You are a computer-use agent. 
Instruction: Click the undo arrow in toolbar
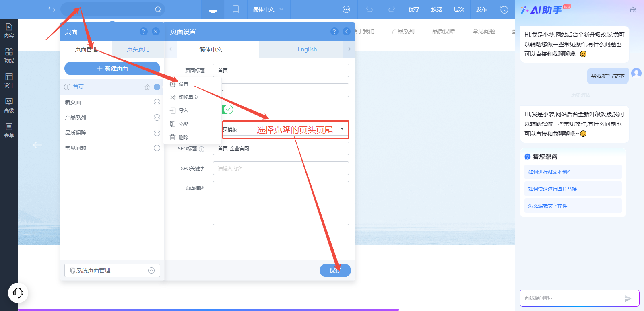(x=369, y=9)
